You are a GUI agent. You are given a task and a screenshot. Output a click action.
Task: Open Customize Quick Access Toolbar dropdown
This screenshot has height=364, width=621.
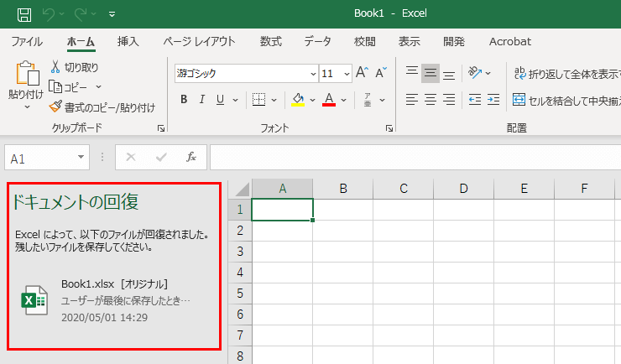point(112,14)
